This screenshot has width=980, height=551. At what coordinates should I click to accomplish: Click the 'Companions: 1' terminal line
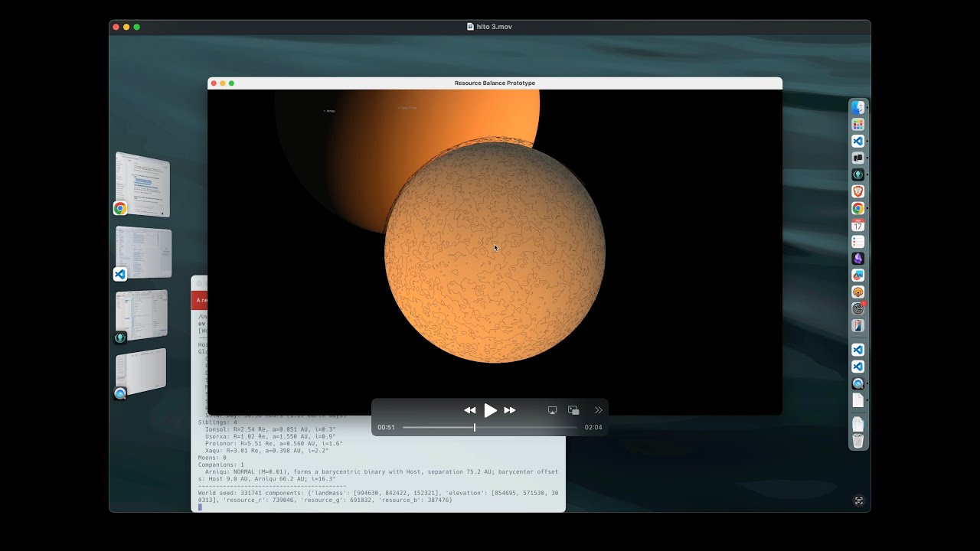pyautogui.click(x=221, y=465)
